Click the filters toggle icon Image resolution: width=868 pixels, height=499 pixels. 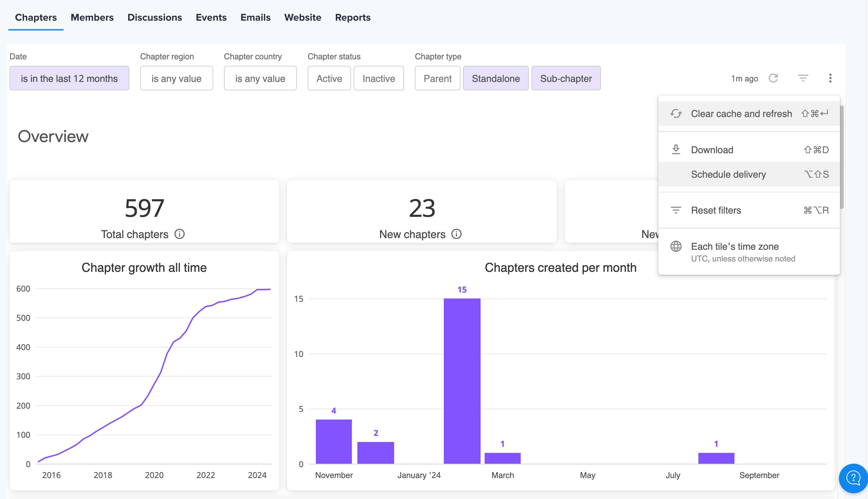pyautogui.click(x=803, y=78)
